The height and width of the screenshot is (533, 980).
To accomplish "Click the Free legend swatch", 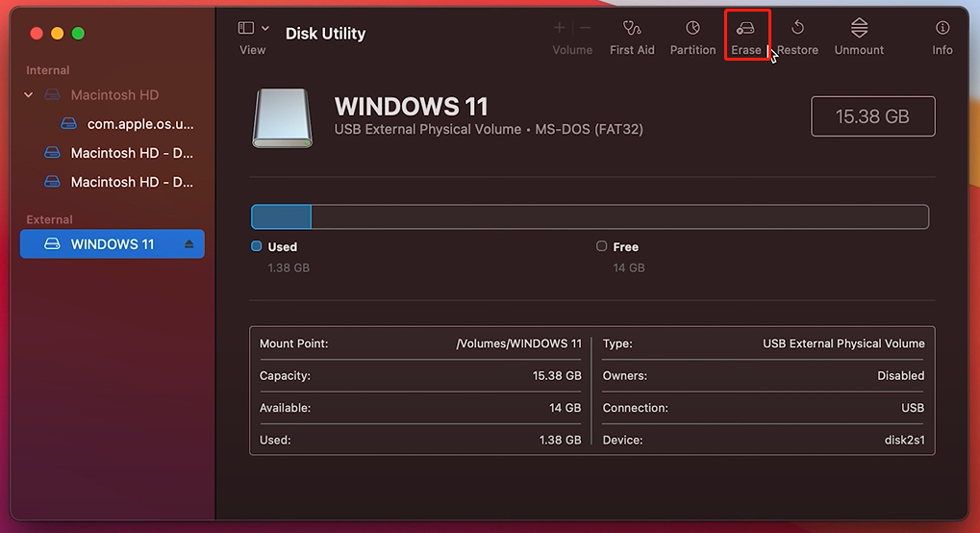I will pos(601,246).
